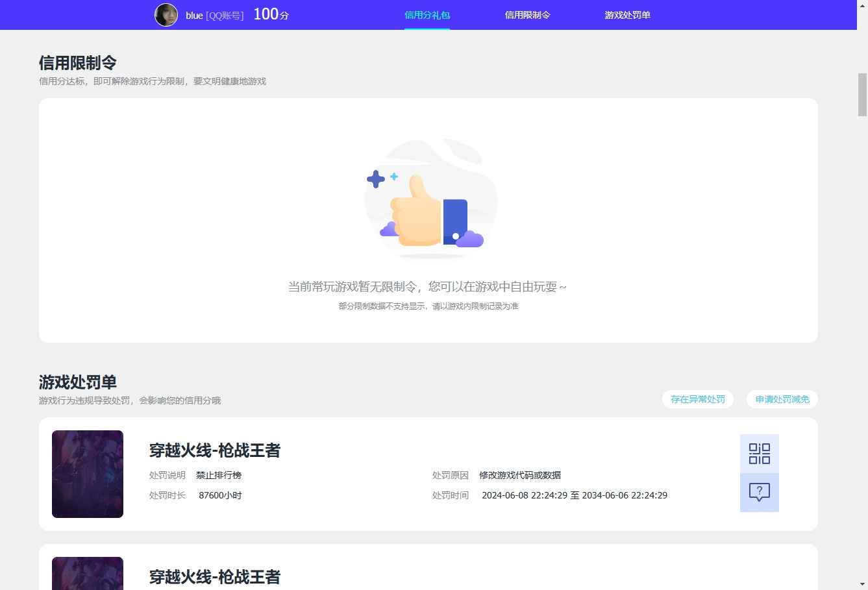
Task: Click the page vertical scrollbar thumb
Action: coord(863,94)
